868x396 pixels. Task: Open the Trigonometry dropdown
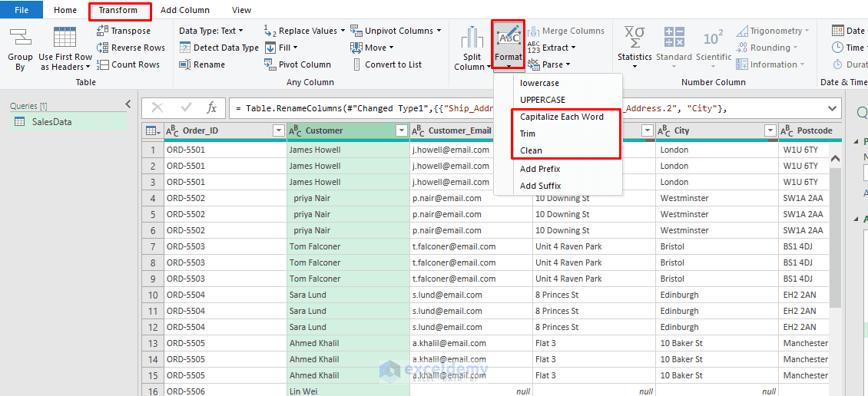click(773, 31)
